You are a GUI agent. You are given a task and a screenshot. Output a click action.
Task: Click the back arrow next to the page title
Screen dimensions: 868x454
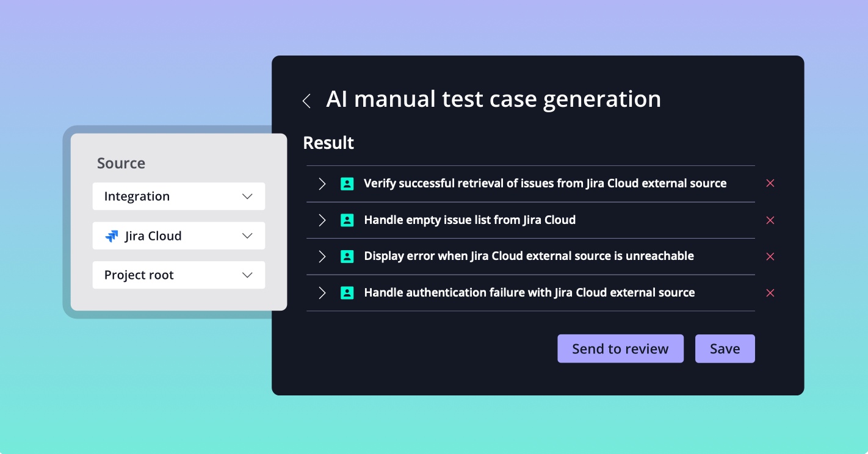pyautogui.click(x=307, y=100)
